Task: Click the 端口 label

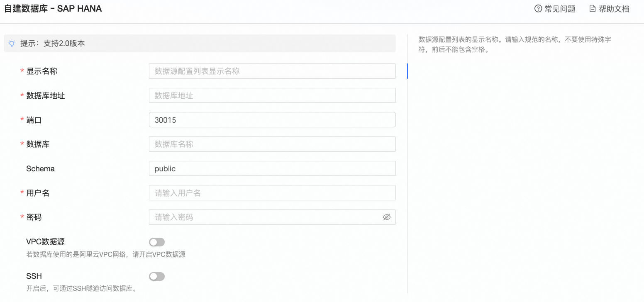Action: 34,120
